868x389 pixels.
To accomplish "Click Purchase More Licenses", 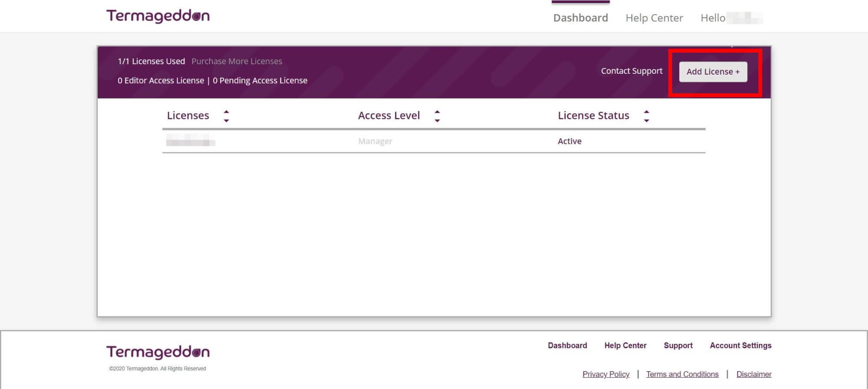I will click(x=237, y=61).
